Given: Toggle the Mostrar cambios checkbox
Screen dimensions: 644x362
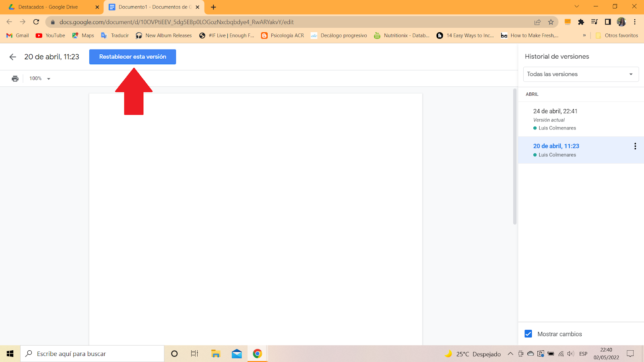Looking at the screenshot, I should coord(528,334).
